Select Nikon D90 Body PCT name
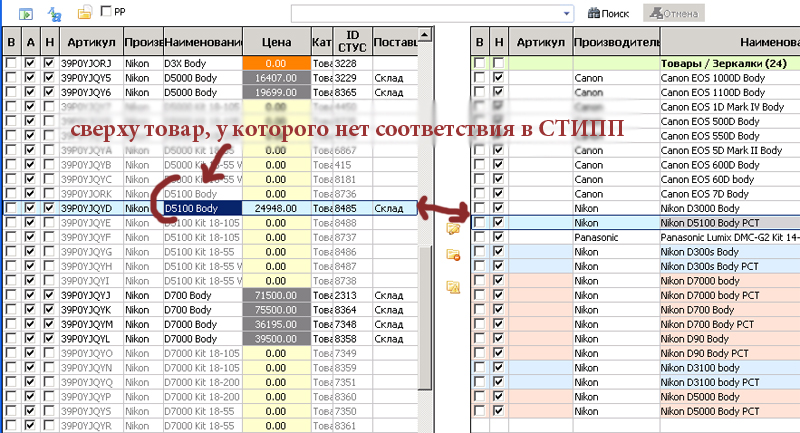 coord(705,353)
